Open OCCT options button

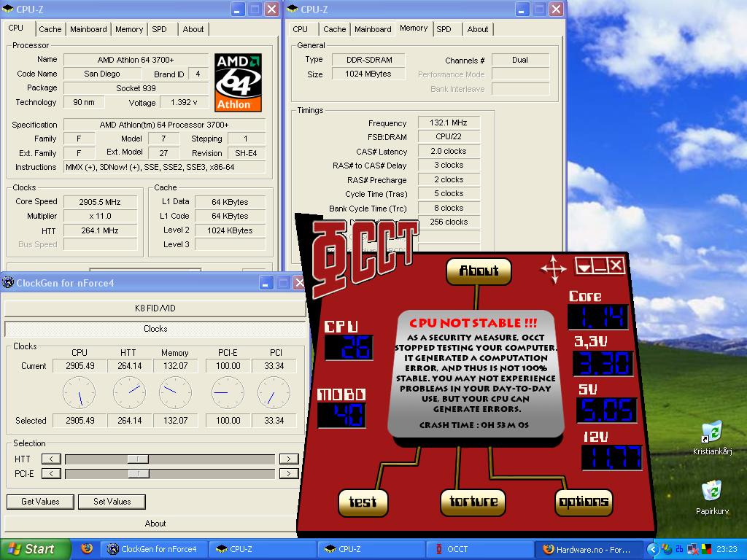click(x=584, y=502)
